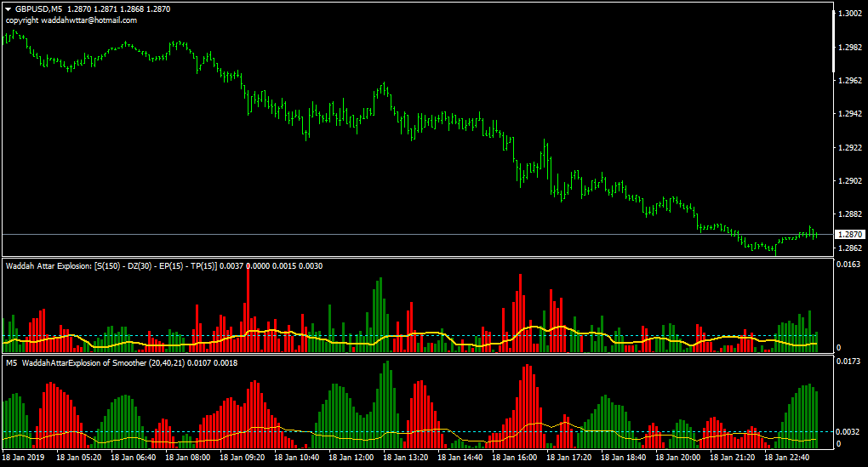The width and height of the screenshot is (868, 467).
Task: Click the 0.0032 level value label
Action: (x=848, y=431)
